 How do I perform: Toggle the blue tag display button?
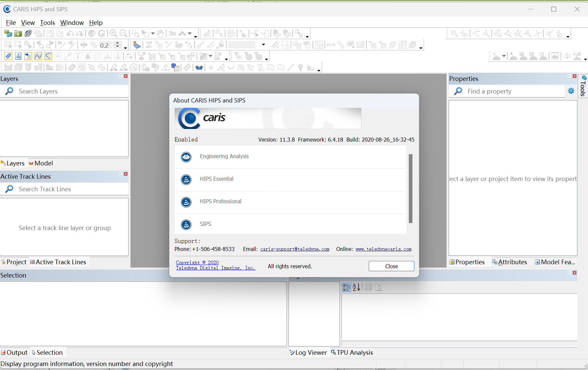[8, 56]
